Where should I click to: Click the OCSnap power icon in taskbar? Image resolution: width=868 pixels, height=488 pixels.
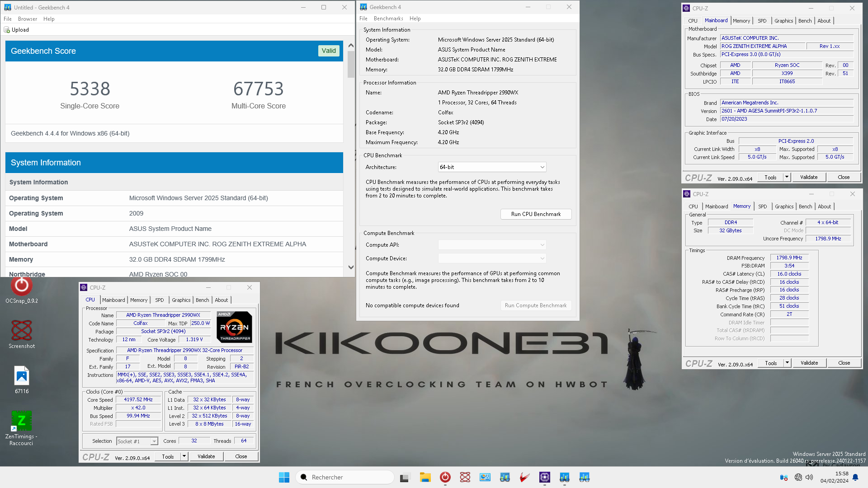click(x=445, y=477)
